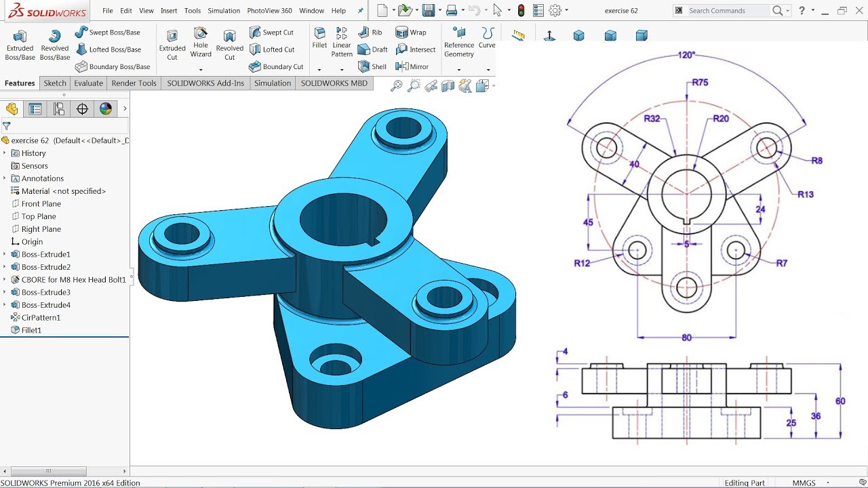
Task: Select the Revolved Boss/Base tool
Action: coord(55,45)
